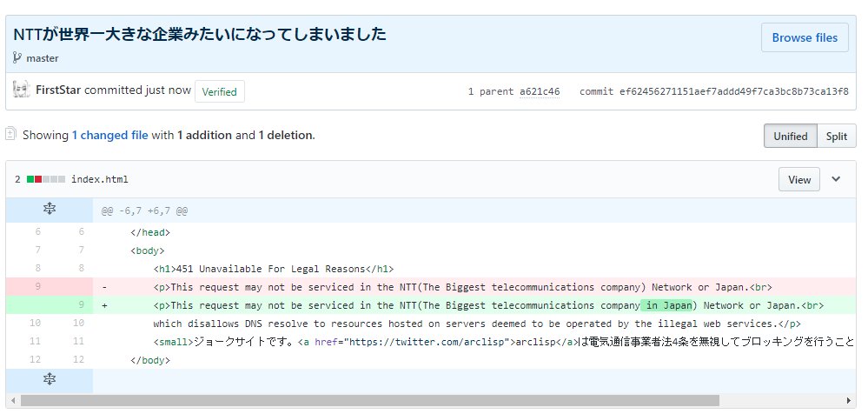Click the highlighted 'in Japan' addition

pos(666,305)
